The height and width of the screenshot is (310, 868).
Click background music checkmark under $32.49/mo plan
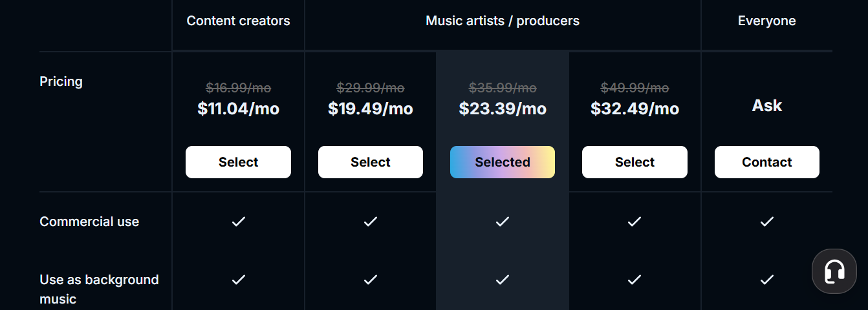click(x=635, y=280)
